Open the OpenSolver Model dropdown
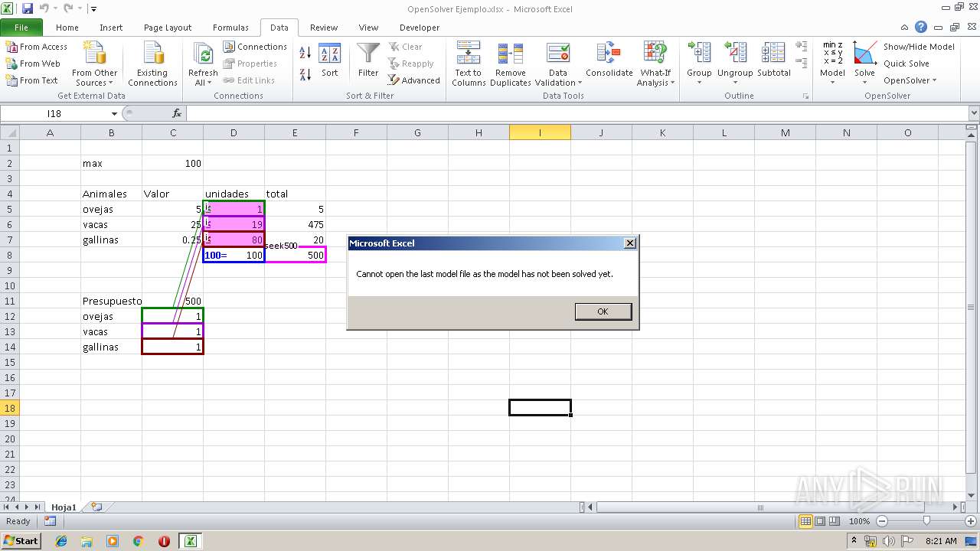Image resolution: width=980 pixels, height=551 pixels. (x=832, y=78)
